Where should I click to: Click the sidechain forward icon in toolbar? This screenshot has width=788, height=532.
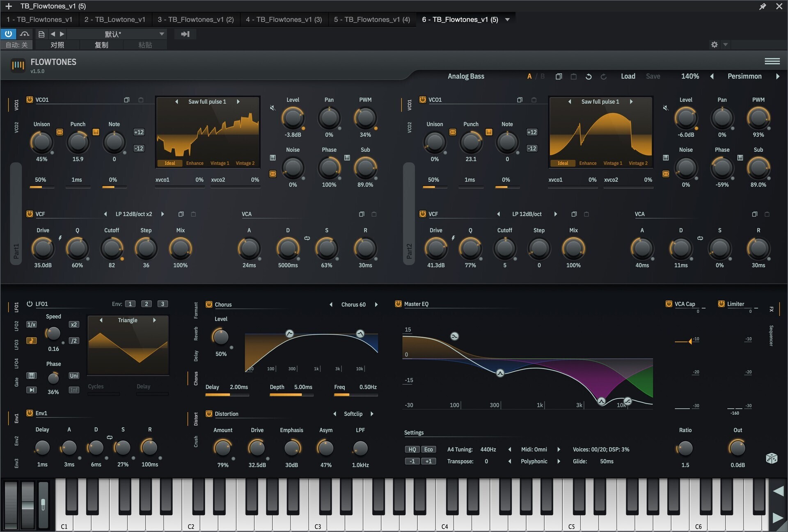(185, 34)
